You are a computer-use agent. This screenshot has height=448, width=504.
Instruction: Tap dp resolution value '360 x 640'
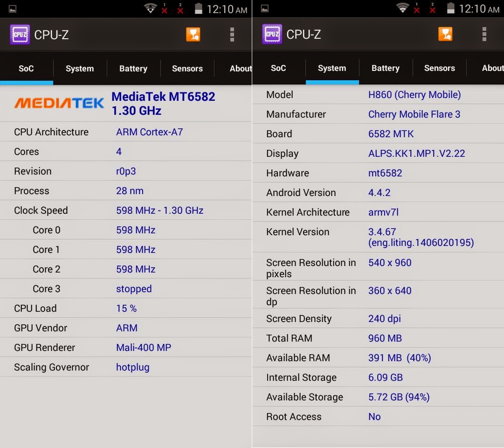coord(390,291)
